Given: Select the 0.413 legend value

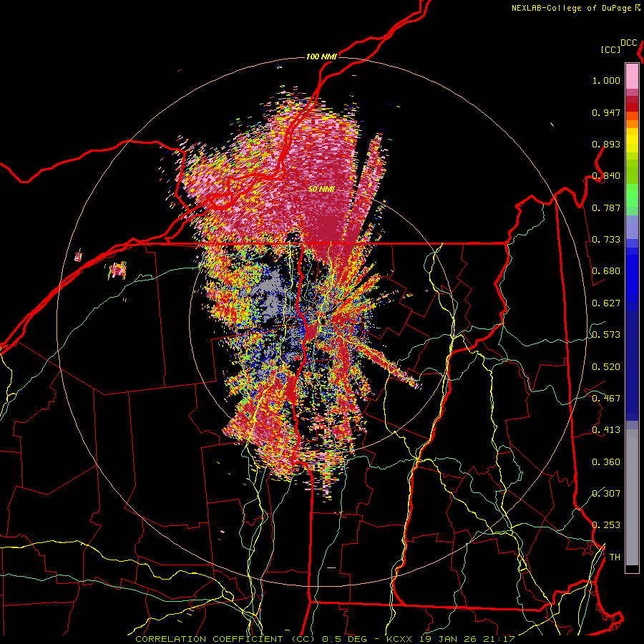Looking at the screenshot, I should click(x=606, y=430).
